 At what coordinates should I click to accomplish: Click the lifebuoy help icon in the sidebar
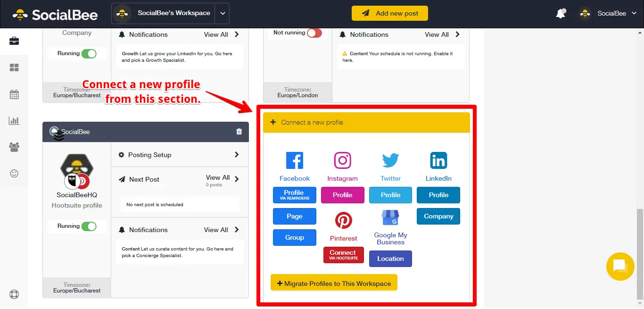click(14, 294)
